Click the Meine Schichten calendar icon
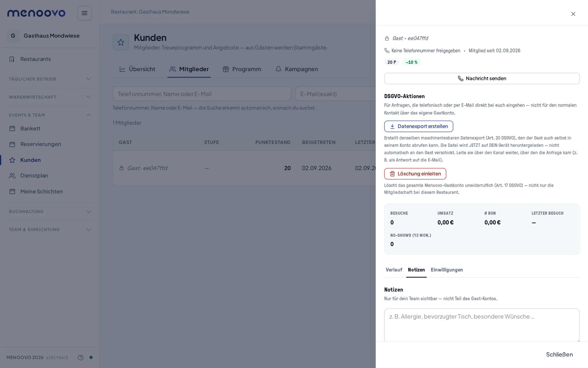This screenshot has width=588, height=368. (12, 192)
